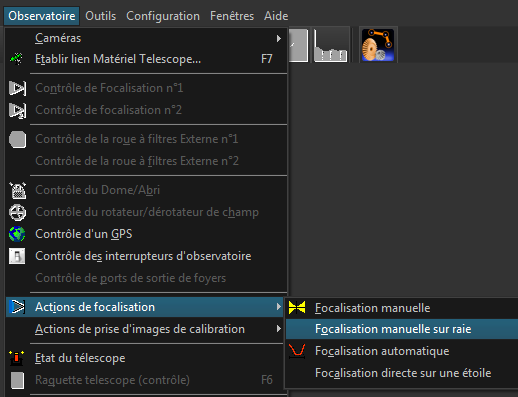Click the observatory switches icon
518x397 pixels.
point(17,256)
